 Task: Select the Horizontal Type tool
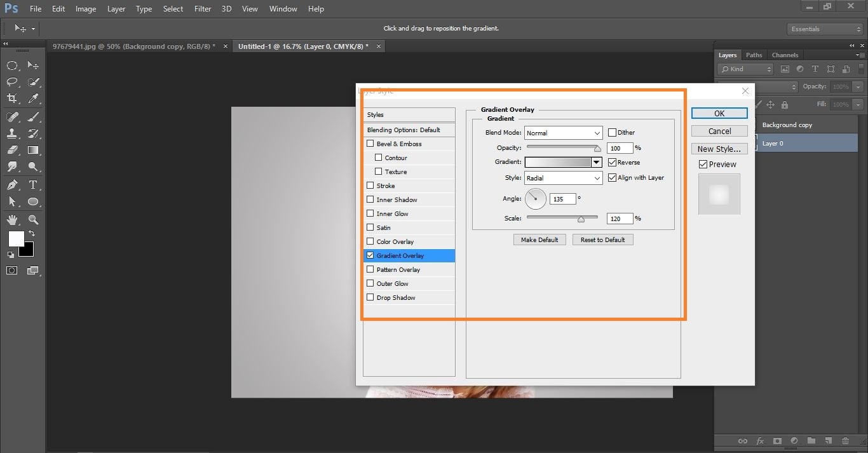33,184
